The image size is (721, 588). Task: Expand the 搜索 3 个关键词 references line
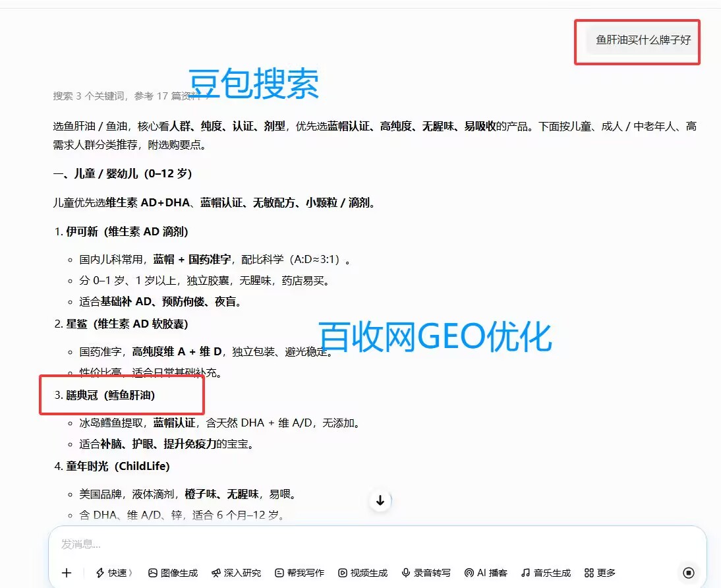[131, 96]
